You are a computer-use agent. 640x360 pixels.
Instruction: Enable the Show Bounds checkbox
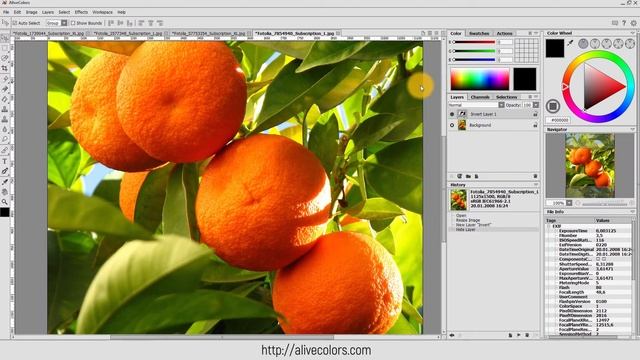click(73, 23)
